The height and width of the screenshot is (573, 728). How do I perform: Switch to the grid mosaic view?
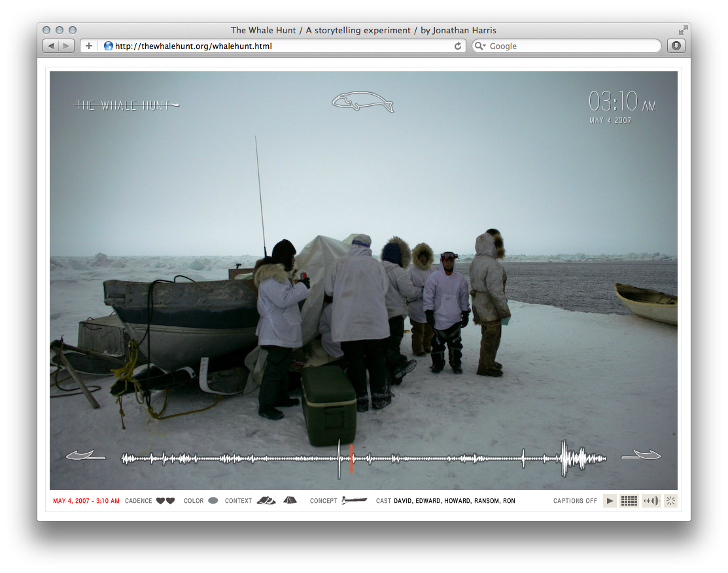[x=629, y=500]
